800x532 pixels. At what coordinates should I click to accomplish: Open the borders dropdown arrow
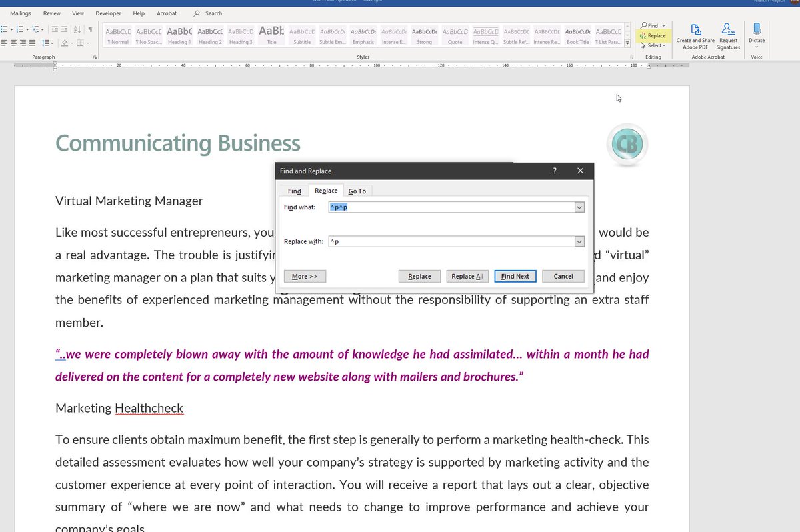(x=88, y=43)
